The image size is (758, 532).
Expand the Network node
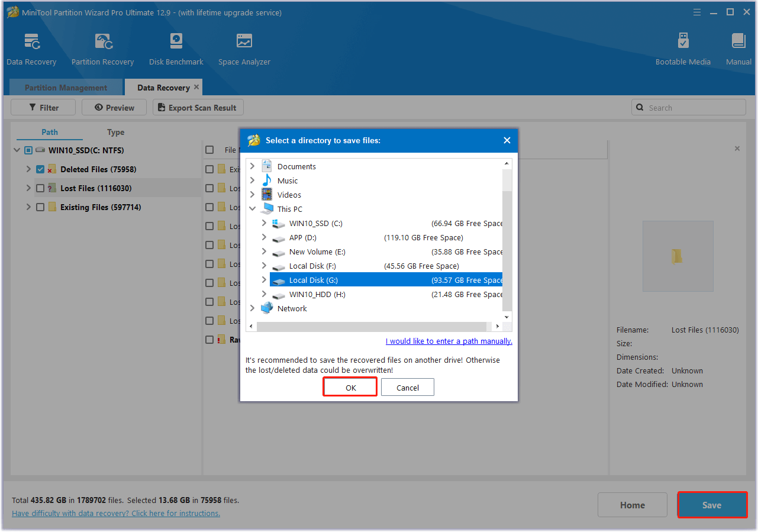coord(253,308)
